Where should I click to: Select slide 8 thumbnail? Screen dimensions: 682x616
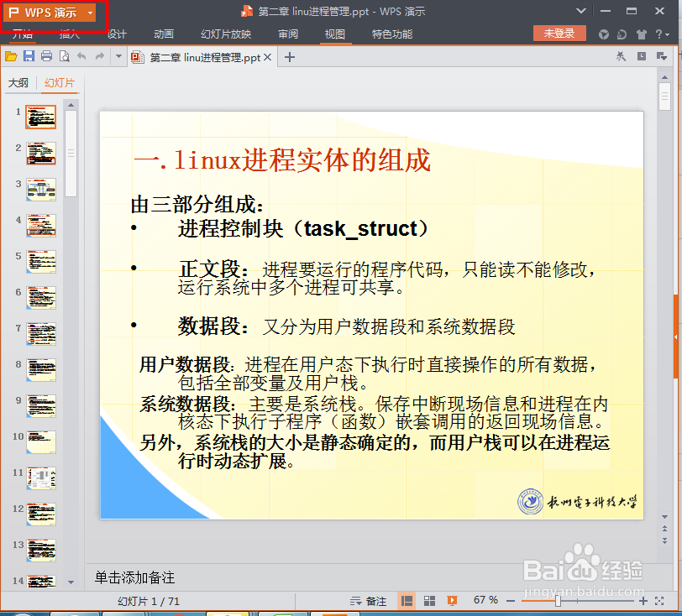(x=41, y=370)
